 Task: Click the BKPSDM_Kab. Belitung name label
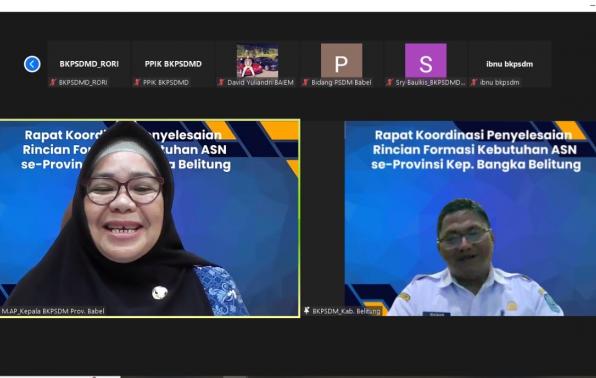(346, 311)
